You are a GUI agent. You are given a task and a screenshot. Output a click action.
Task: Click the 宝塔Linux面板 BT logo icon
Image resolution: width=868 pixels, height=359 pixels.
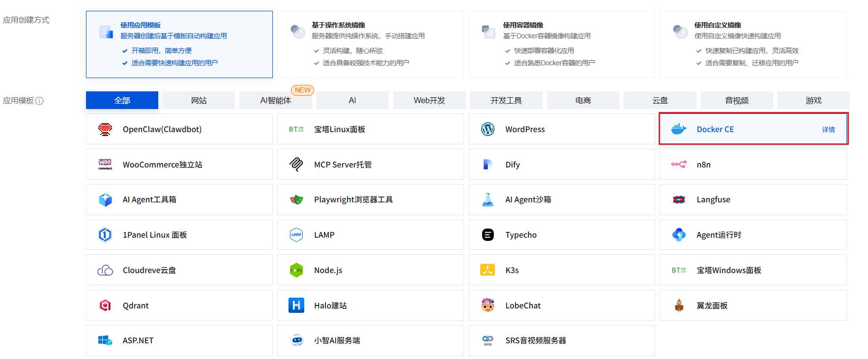point(296,129)
